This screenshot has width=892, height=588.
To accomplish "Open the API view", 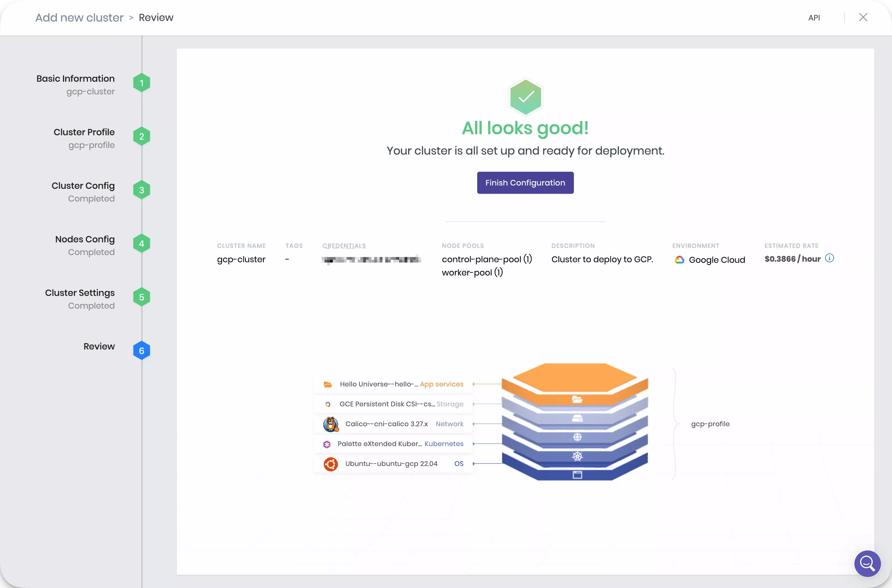I will [814, 17].
